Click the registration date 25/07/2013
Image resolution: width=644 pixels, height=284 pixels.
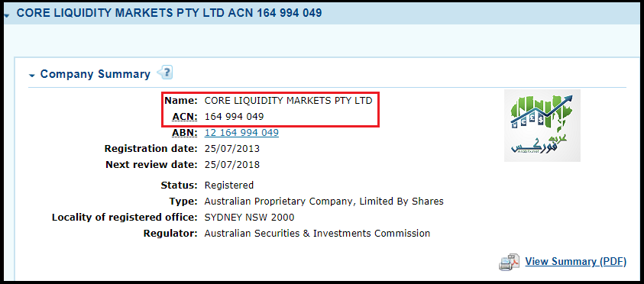232,149
